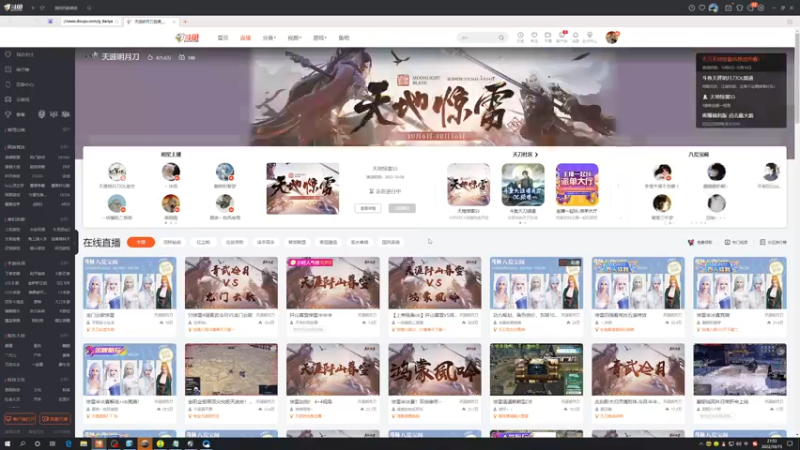This screenshot has width=800, height=450.
Task: Open the 天地惊雷 event thumbnail in the panel
Action: tap(303, 188)
